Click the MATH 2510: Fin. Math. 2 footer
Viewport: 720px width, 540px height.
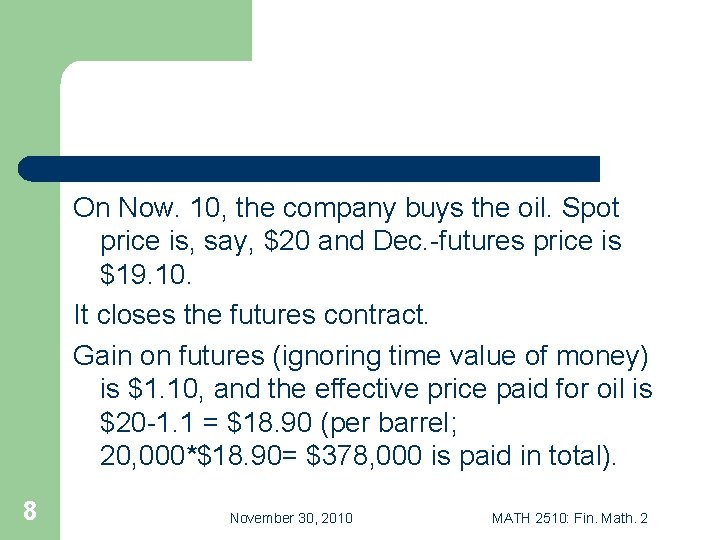(570, 518)
